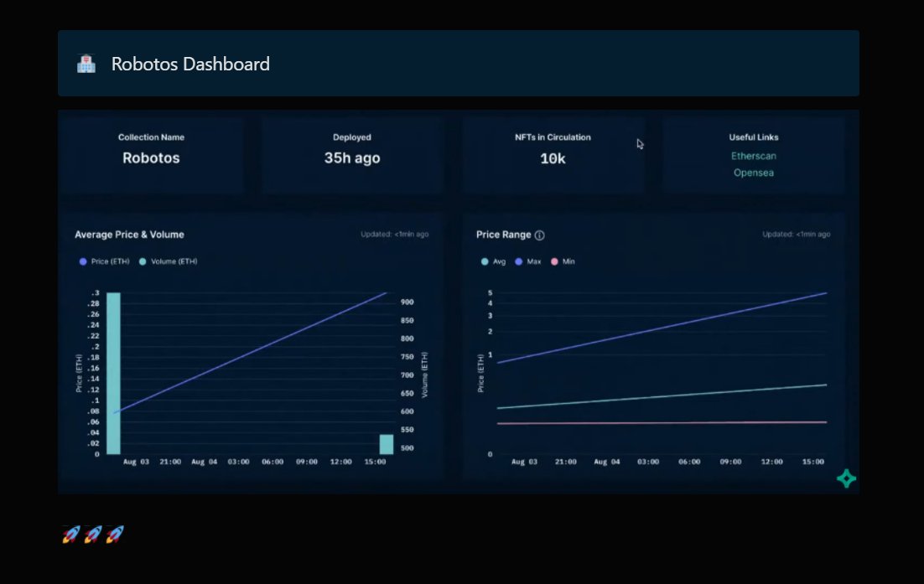The image size is (924, 584).
Task: Click the Robotos Dashboard title
Action: point(190,64)
